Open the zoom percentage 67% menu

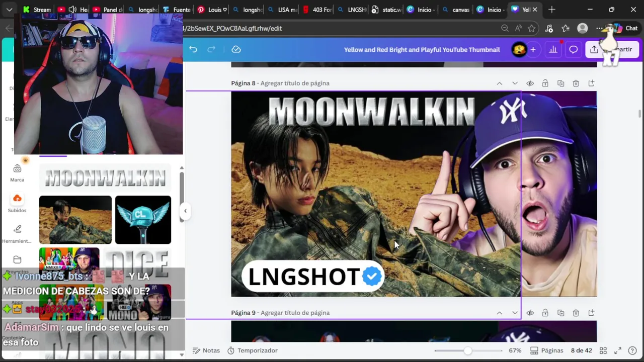(x=515, y=350)
